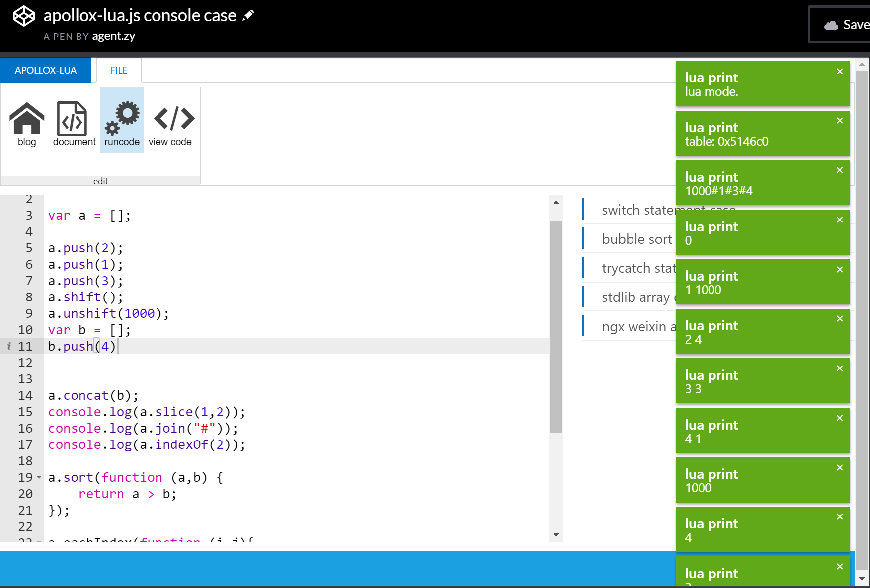Close the '1000#1#3#4' notification
Image resolution: width=870 pixels, height=588 pixels.
coord(840,170)
